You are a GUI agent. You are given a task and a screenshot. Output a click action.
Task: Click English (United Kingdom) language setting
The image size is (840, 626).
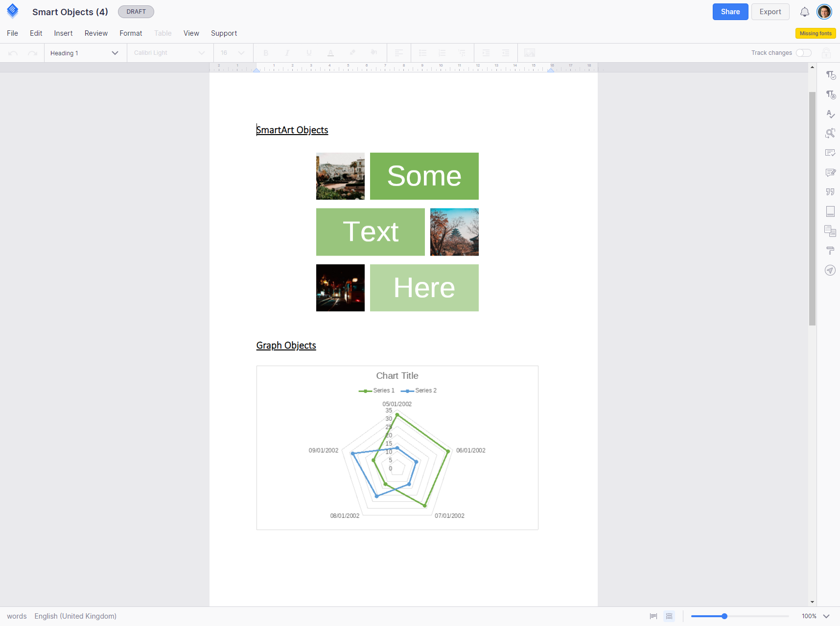(75, 616)
